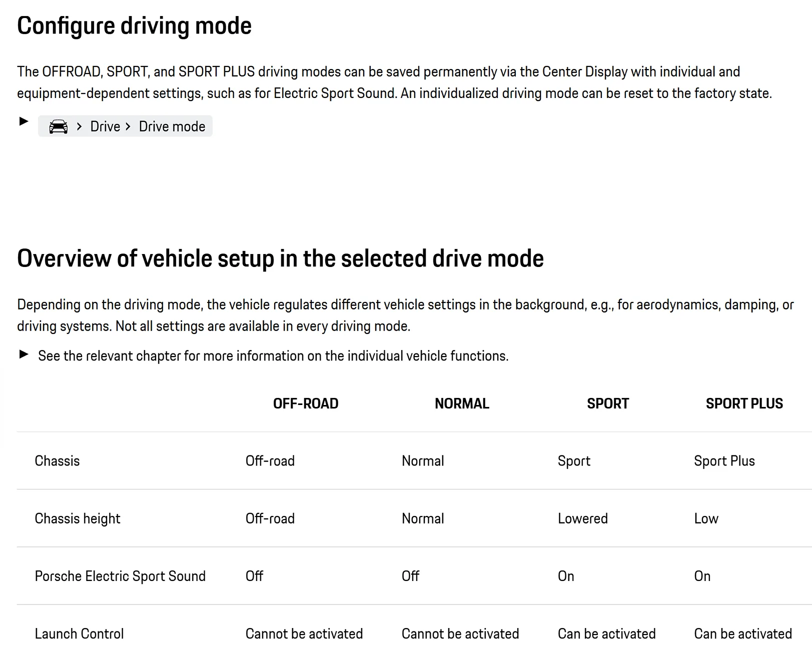The image size is (812, 650).
Task: Click the triangle bullet before 'See the relevant chapter'
Action: click(x=24, y=354)
